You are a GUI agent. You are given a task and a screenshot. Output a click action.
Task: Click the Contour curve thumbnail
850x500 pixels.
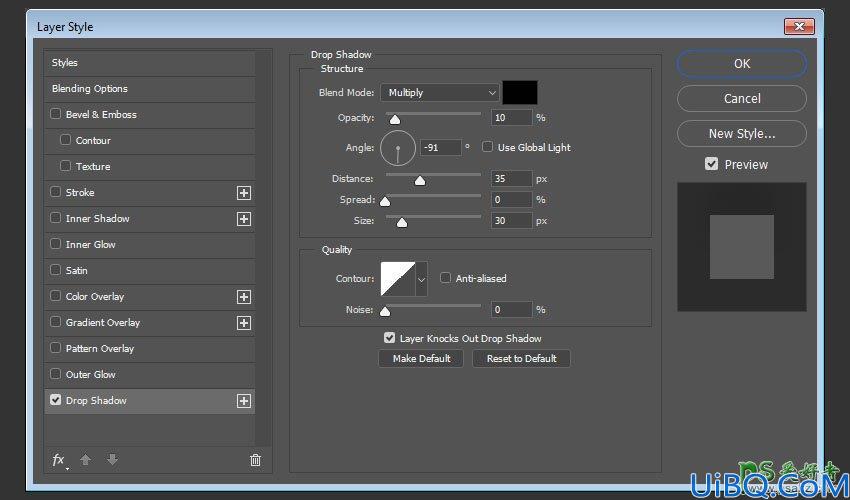pyautogui.click(x=398, y=279)
